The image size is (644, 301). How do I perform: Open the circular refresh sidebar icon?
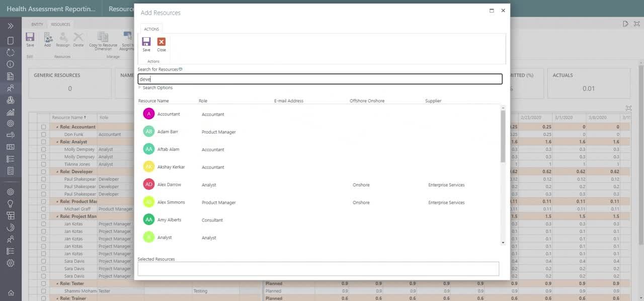pos(11,52)
